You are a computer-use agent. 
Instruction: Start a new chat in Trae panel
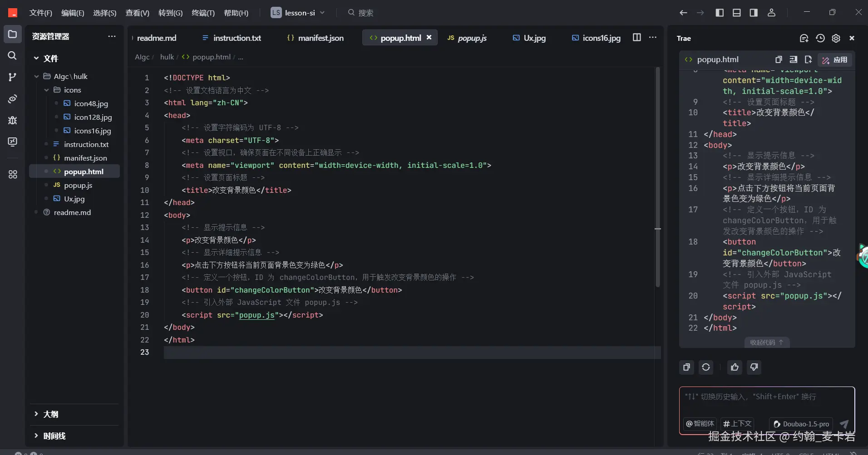[804, 38]
